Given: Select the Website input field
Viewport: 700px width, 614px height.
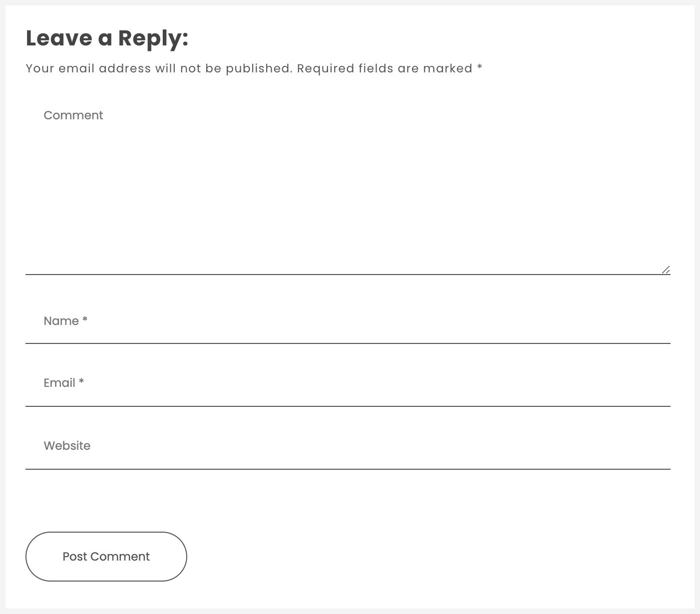Looking at the screenshot, I should [x=348, y=446].
